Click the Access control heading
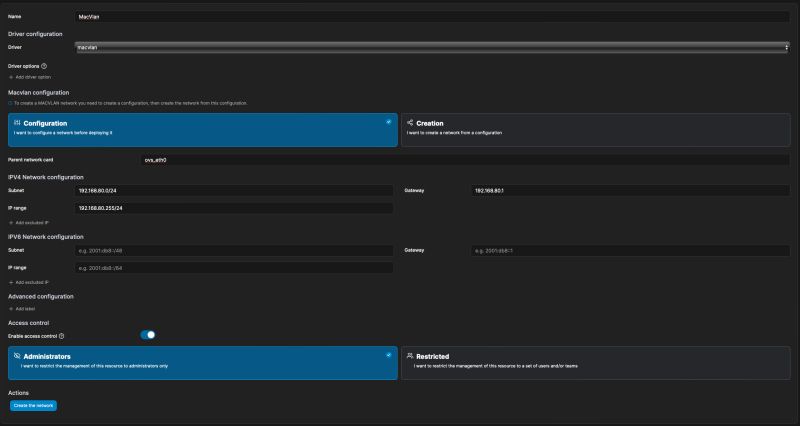This screenshot has width=800, height=426. 29,323
